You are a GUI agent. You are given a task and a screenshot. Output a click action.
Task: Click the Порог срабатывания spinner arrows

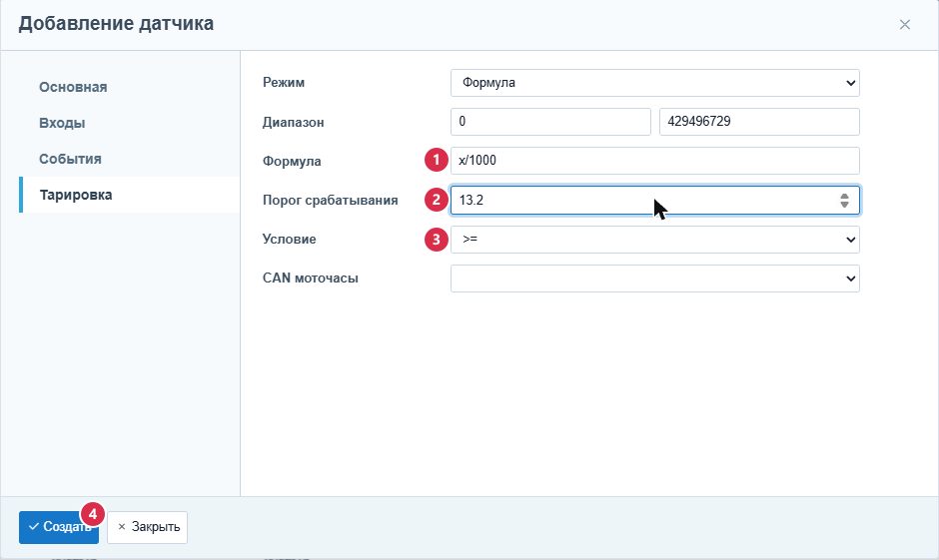[844, 201]
